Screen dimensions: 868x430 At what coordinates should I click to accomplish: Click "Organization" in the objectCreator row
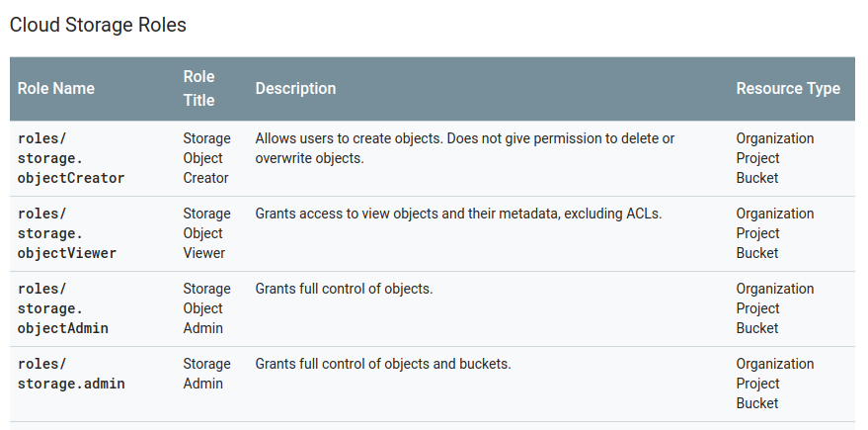(x=775, y=138)
